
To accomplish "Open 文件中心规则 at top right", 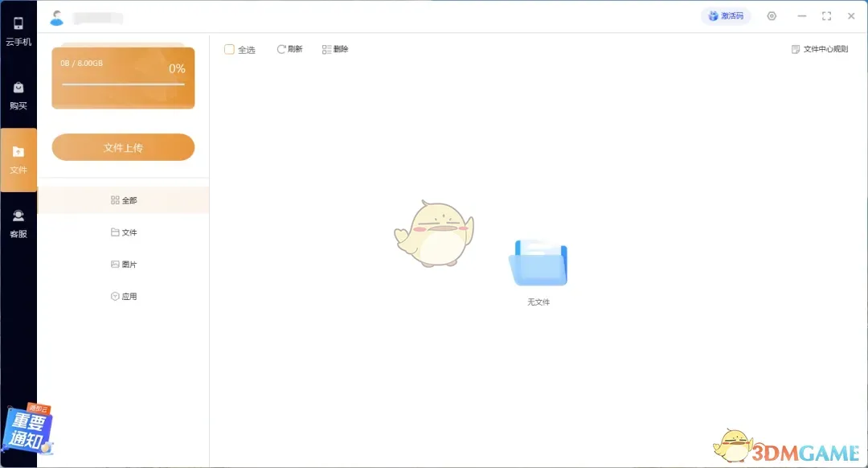I will tap(821, 49).
